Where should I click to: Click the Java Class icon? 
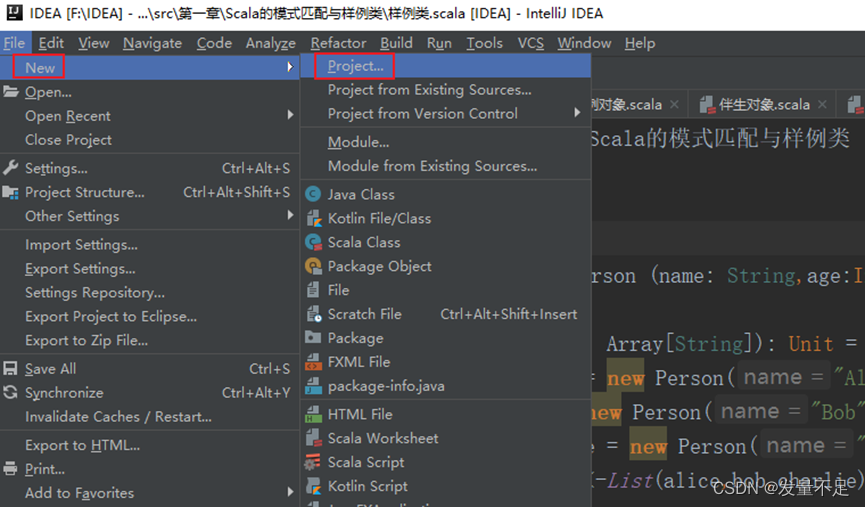point(313,194)
